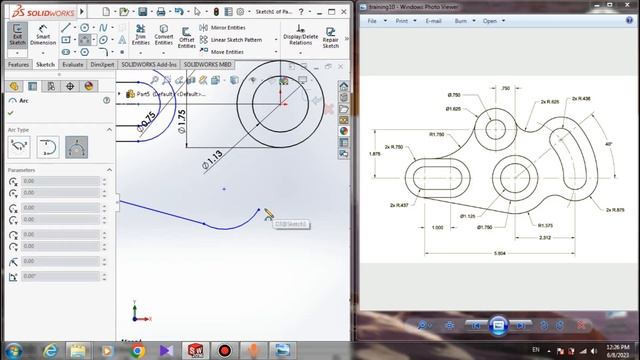640x360 pixels.
Task: Select the Smart Dimension tool
Action: pos(43,35)
